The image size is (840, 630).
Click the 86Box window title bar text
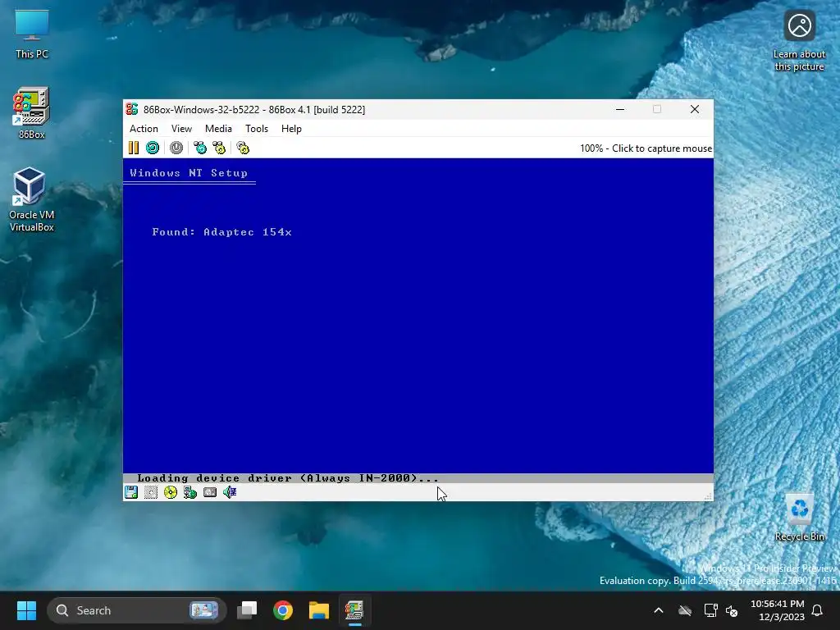(x=254, y=110)
